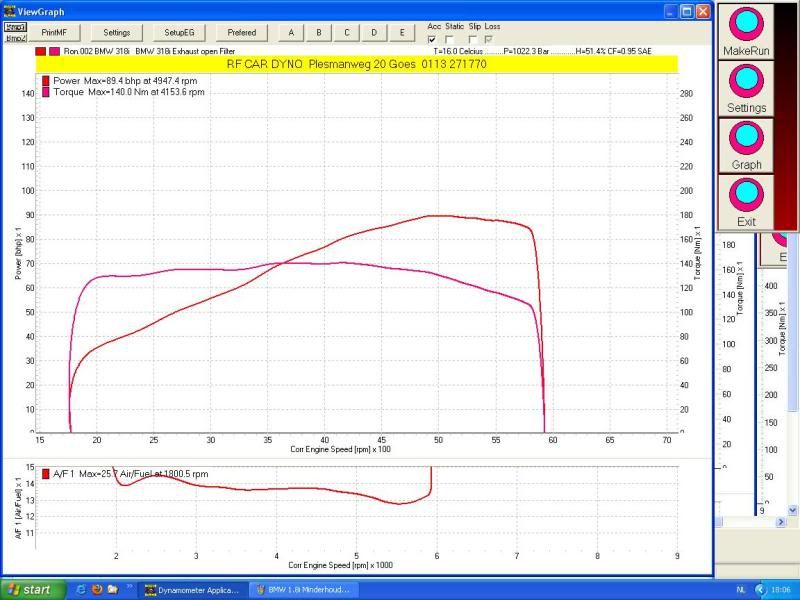This screenshot has width=800, height=600.
Task: Click the Power Max=89.4 bhp legend text
Action: [x=125, y=81]
